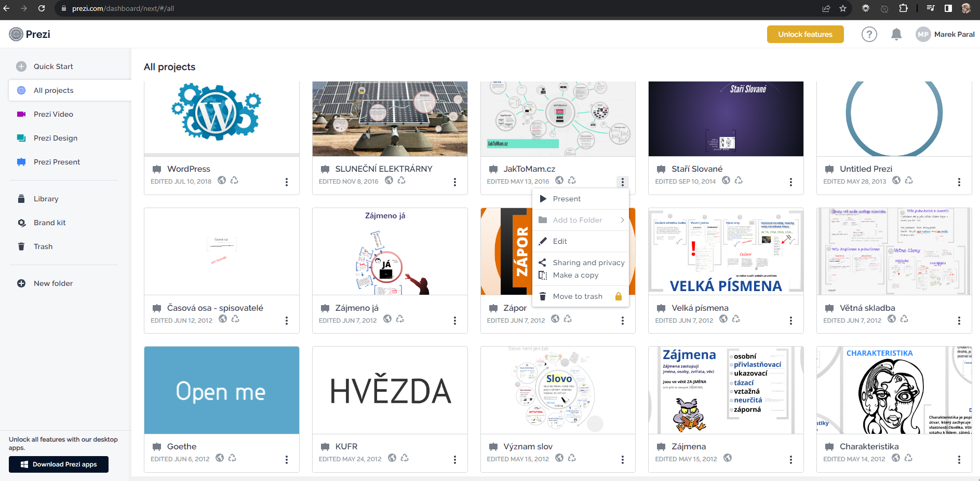Image resolution: width=980 pixels, height=481 pixels.
Task: Click Download Prezi apps
Action: pos(58,464)
